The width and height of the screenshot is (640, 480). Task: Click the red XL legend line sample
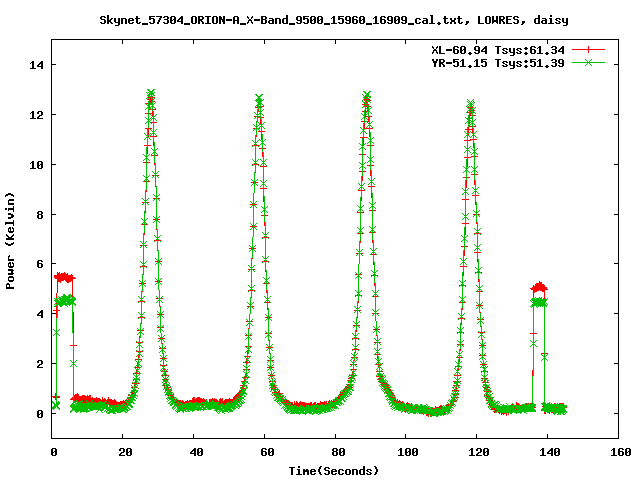click(588, 50)
